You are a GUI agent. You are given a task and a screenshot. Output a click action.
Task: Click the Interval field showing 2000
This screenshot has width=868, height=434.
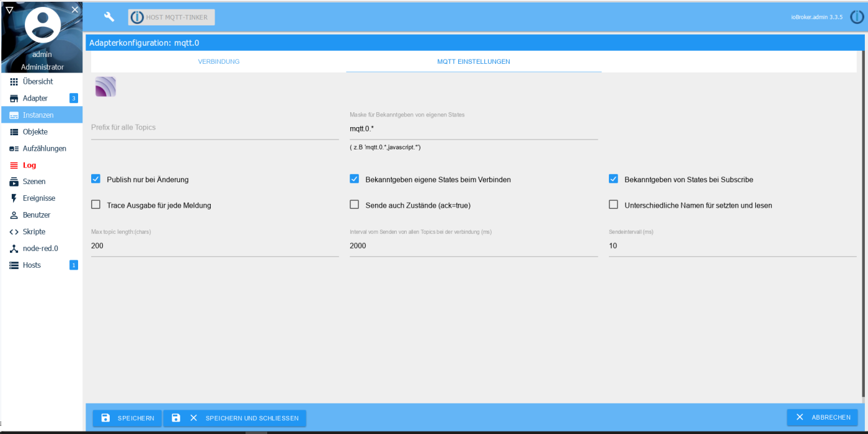click(474, 246)
